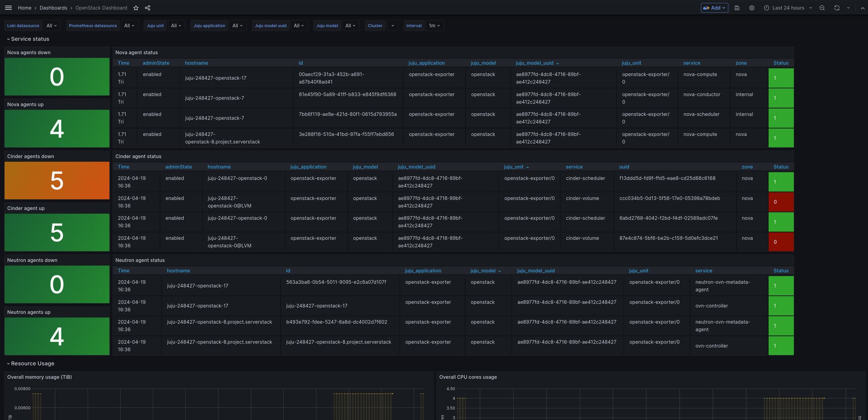Screen dimensions: 868x420
Task: Star the OpenStack Dashboard as favorite
Action: click(x=136, y=8)
